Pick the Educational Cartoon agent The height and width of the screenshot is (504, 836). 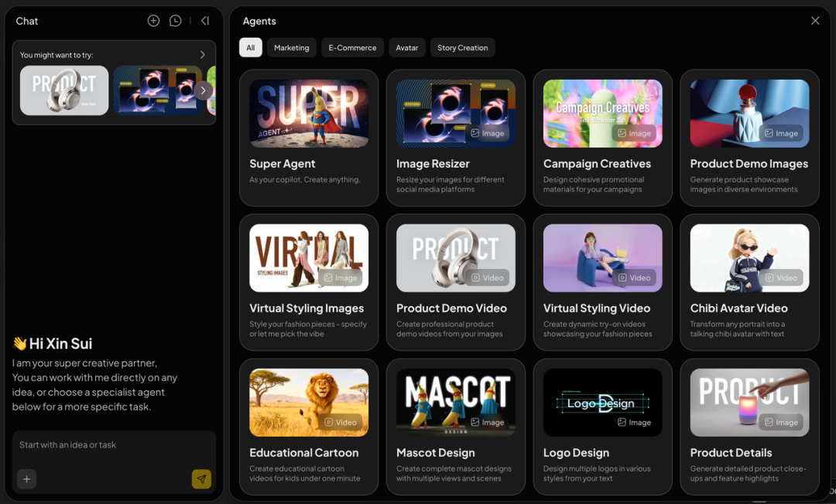[x=309, y=427]
